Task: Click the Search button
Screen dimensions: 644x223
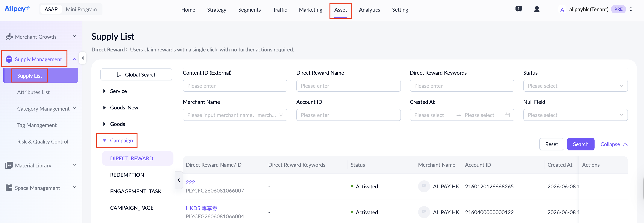Action: click(x=580, y=144)
